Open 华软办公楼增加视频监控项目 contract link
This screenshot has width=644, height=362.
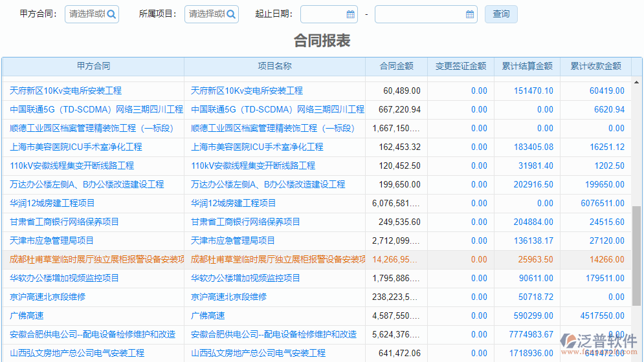64,278
